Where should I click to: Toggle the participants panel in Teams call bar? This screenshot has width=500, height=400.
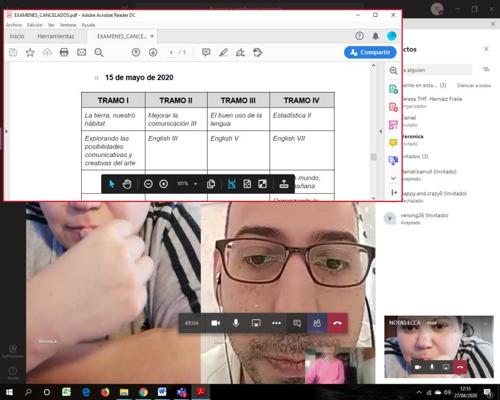click(x=317, y=323)
